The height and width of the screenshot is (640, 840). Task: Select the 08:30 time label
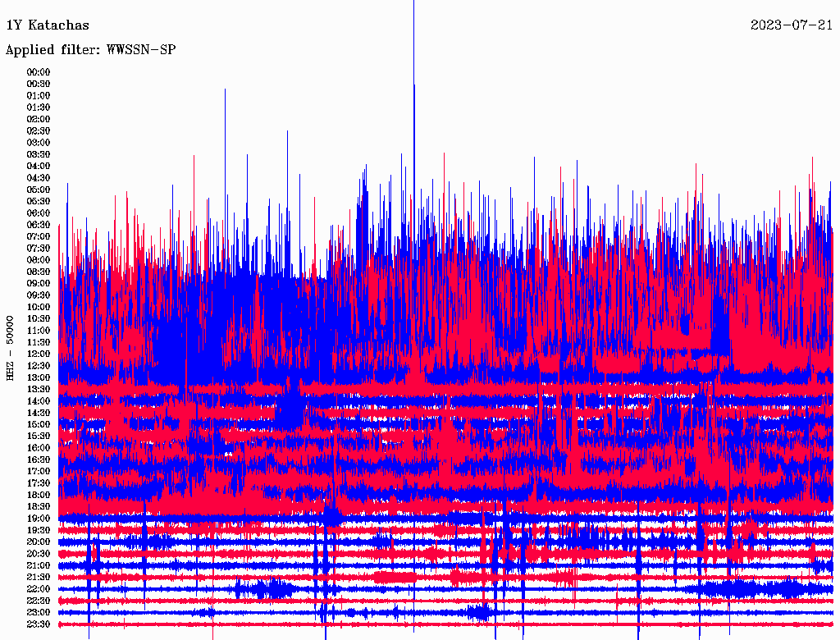[x=39, y=272]
